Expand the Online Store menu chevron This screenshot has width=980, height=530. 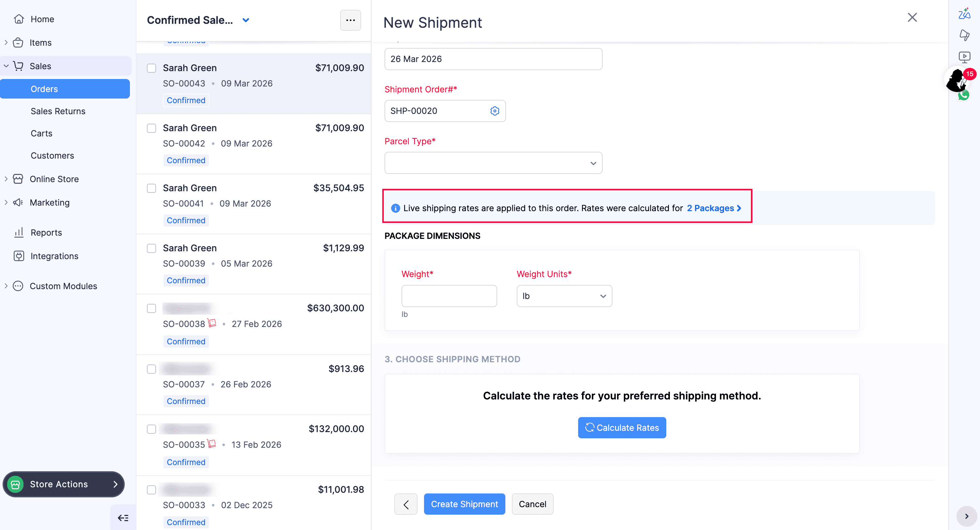point(6,179)
